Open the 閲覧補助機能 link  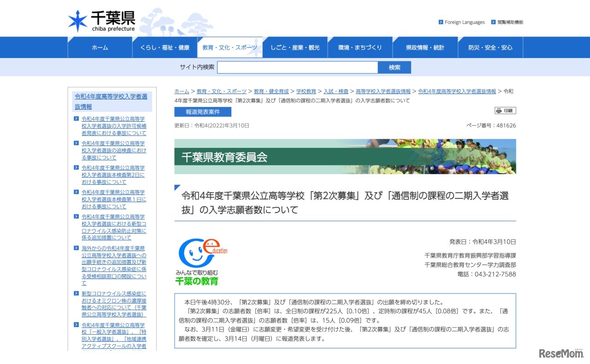pos(510,22)
